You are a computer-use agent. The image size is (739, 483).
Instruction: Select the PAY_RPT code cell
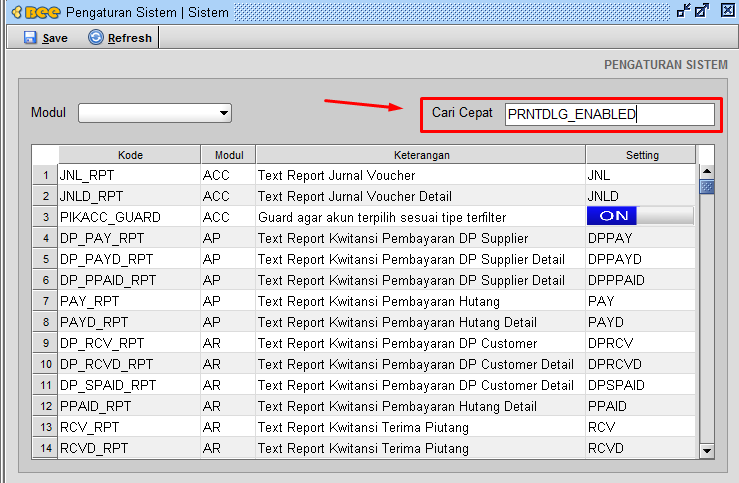pyautogui.click(x=130, y=301)
